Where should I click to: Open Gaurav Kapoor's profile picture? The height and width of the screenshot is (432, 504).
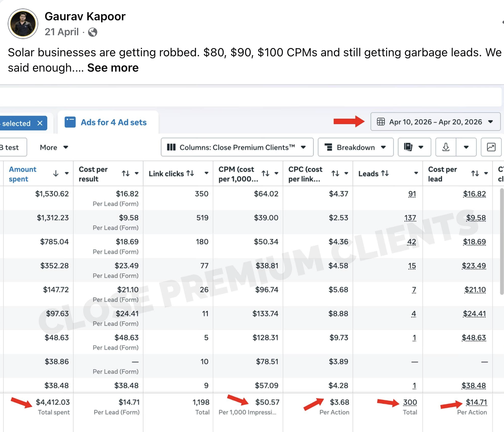23,24
